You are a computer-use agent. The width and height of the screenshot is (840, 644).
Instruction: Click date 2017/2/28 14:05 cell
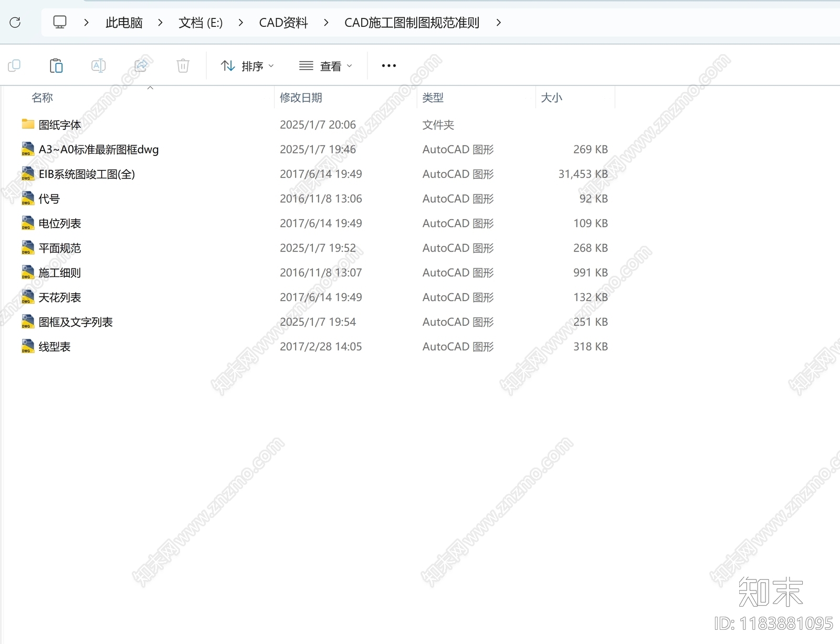click(x=321, y=347)
